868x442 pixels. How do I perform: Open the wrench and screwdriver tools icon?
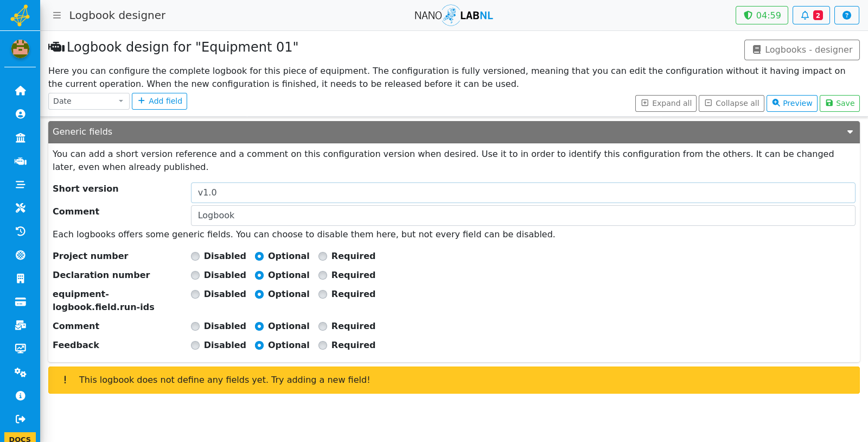pyautogui.click(x=20, y=208)
